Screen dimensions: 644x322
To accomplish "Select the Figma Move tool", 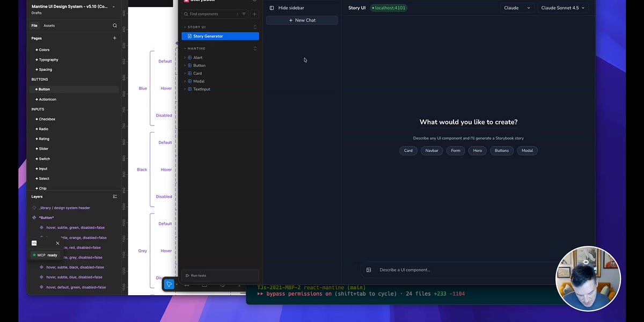I will tap(169, 284).
